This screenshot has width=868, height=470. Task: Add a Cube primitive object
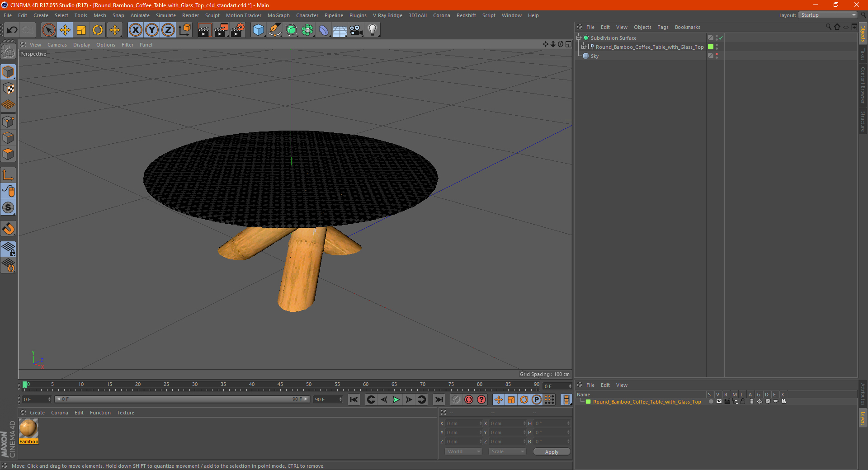click(x=258, y=30)
